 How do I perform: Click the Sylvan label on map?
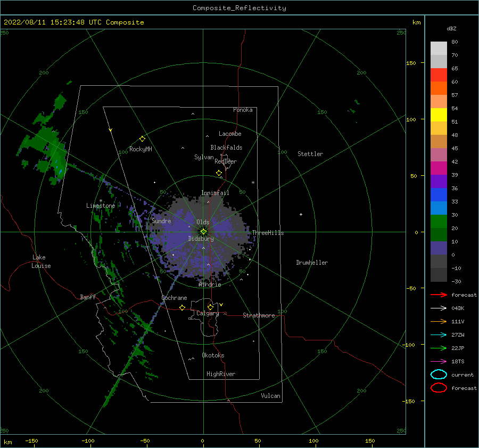[204, 157]
